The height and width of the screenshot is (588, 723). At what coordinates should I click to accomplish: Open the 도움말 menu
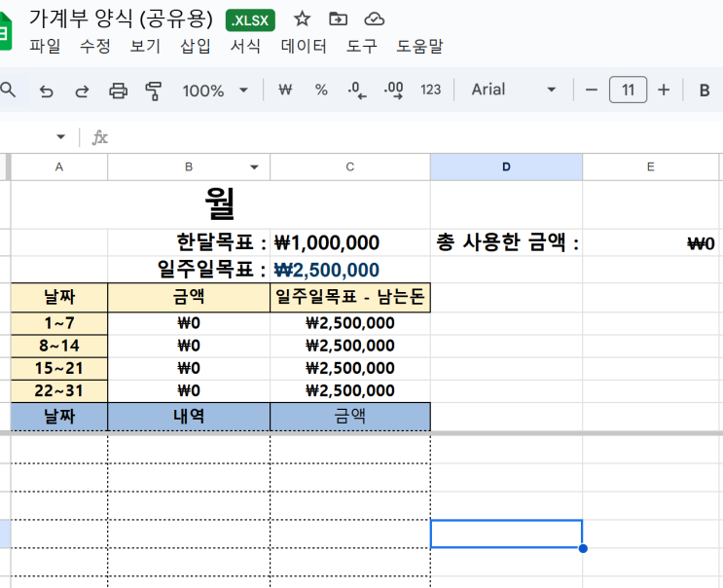pyautogui.click(x=419, y=46)
